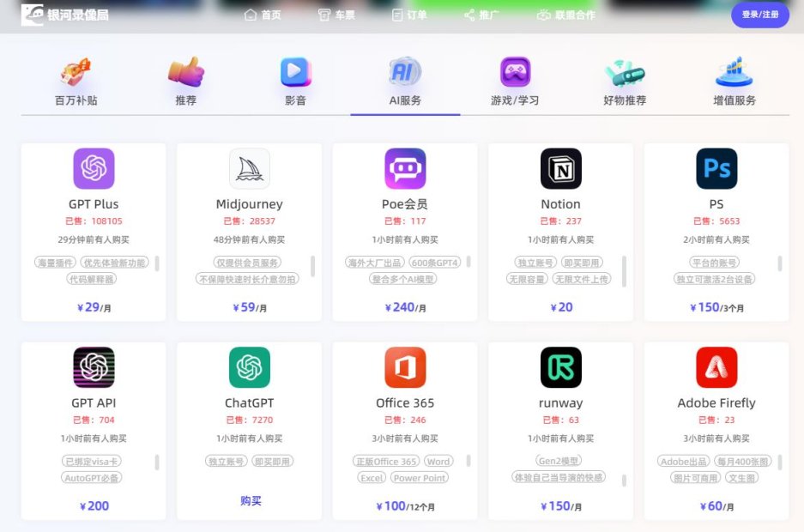Open the 订单 orders nav item

(x=409, y=15)
